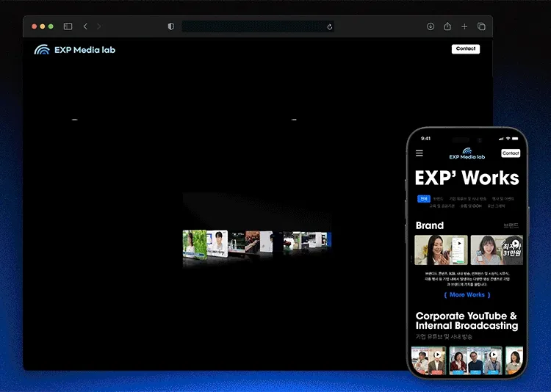
Task: Open the Safari downloads icon
Action: tap(431, 26)
